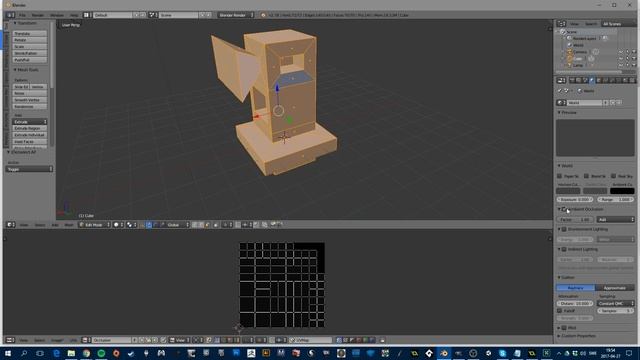Open the Outliner editor type icon
640x360 pixels.
click(x=562, y=24)
